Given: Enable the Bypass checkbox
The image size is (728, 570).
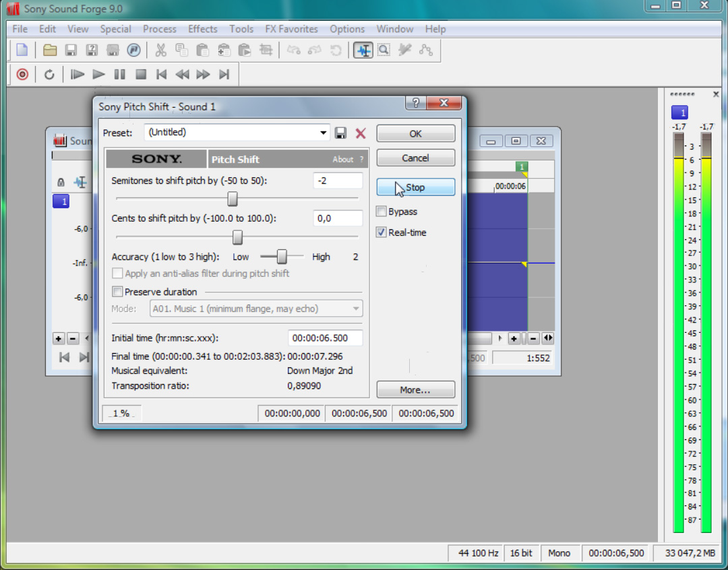Looking at the screenshot, I should pyautogui.click(x=382, y=212).
